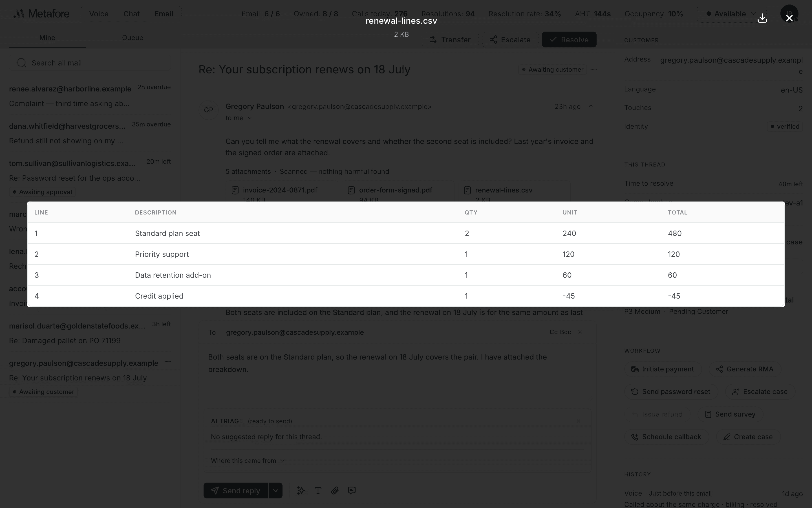Click Generate RMA workflow action
Image resolution: width=812 pixels, height=508 pixels.
(x=745, y=369)
